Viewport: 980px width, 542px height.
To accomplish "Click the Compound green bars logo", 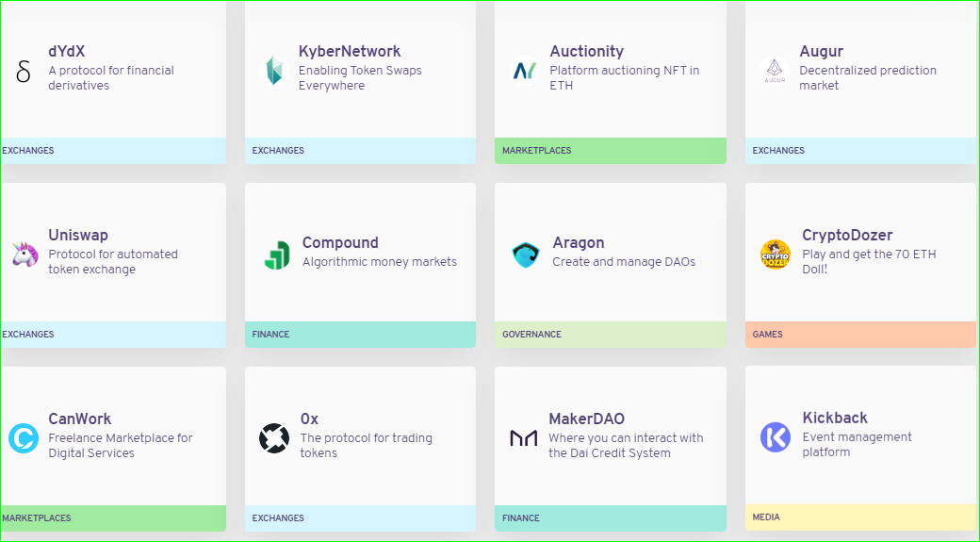I will [x=277, y=255].
